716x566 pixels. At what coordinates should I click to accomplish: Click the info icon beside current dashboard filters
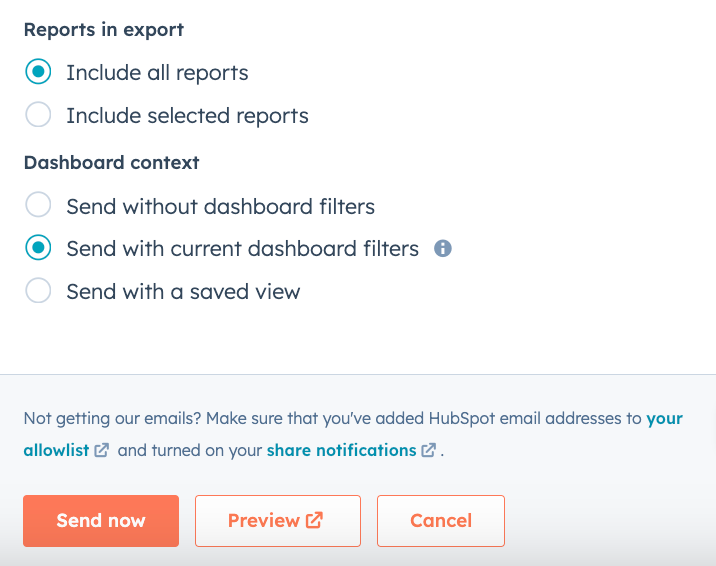(443, 249)
